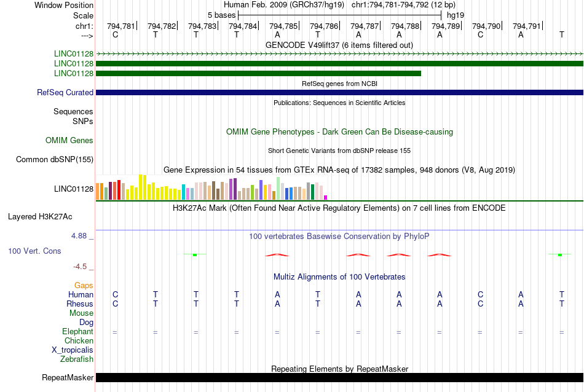Click the 5 bases scale bar
Image resolution: width=584 pixels, height=392 pixels.
pyautogui.click(x=339, y=15)
